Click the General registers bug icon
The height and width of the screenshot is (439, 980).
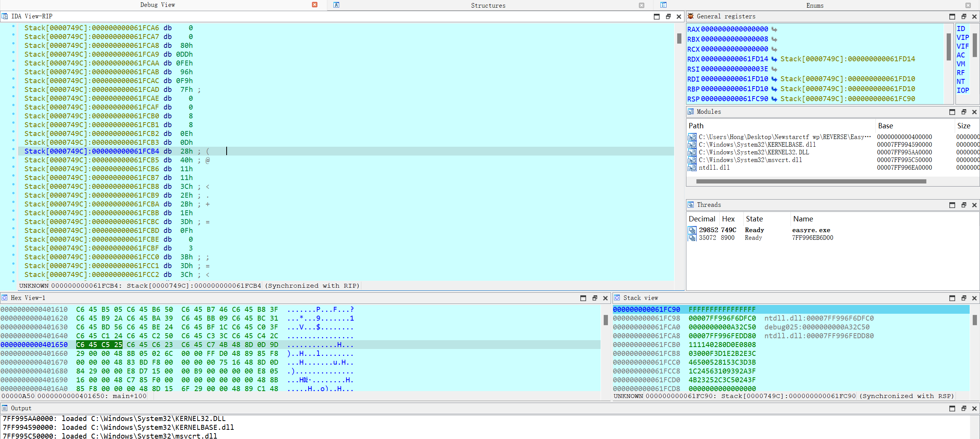[x=691, y=16]
